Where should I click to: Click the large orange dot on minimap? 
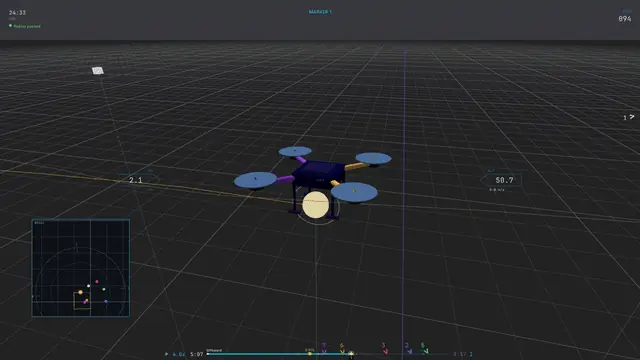(x=80, y=292)
